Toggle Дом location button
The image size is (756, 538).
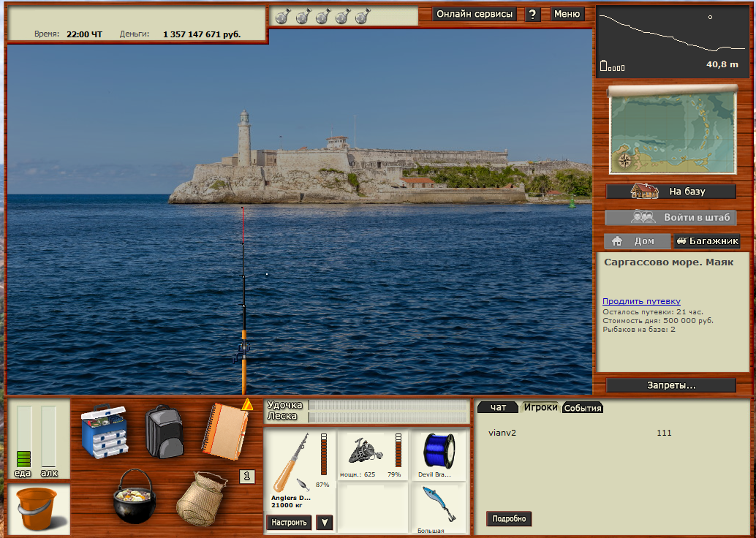[637, 241]
